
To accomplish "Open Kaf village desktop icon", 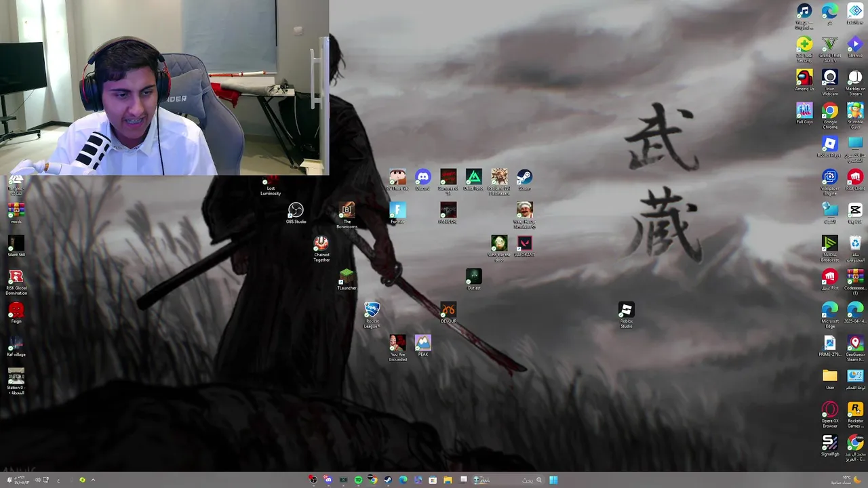I will pos(16,346).
